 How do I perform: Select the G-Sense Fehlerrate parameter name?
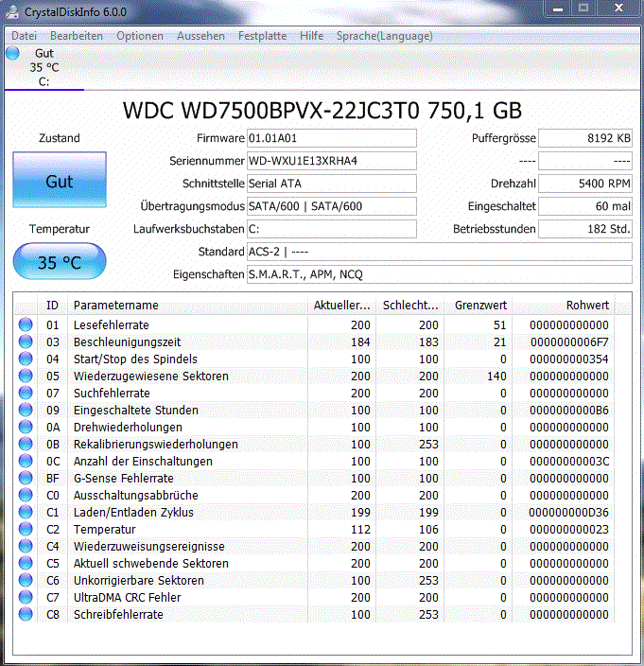click(124, 479)
